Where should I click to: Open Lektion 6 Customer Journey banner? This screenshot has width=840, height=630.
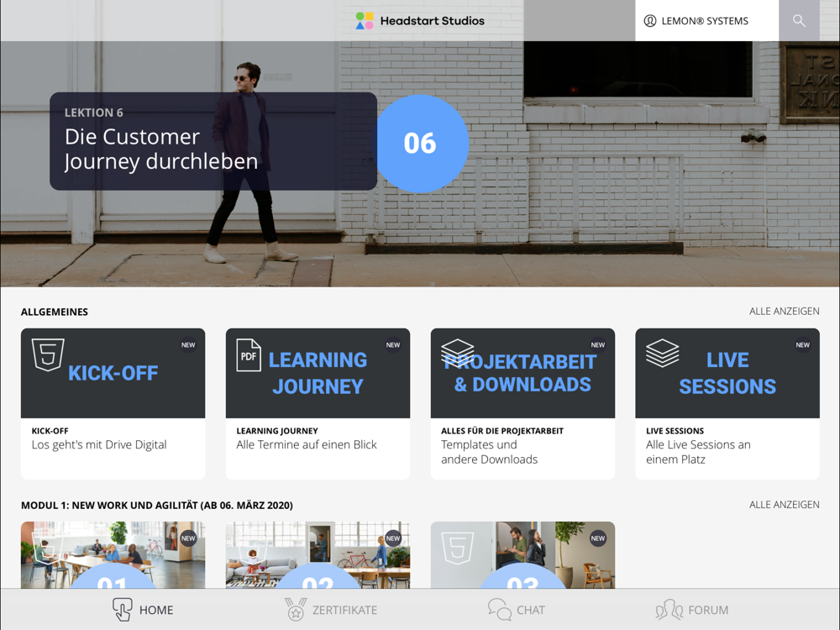point(213,141)
